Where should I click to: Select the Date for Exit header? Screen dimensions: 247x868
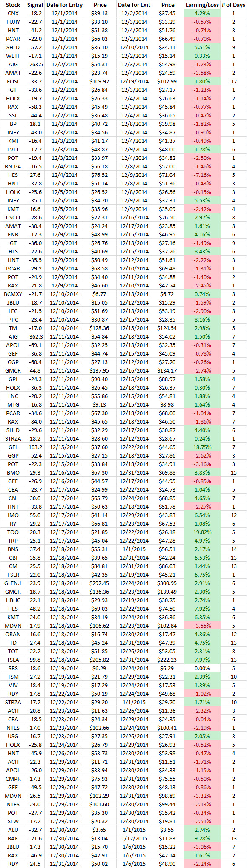point(133,5)
